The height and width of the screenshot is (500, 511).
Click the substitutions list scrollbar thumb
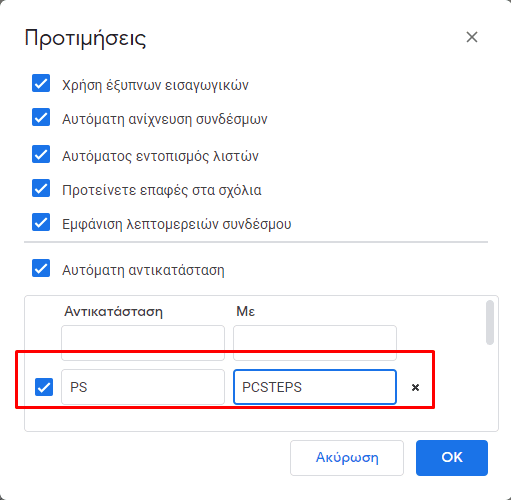tap(490, 322)
